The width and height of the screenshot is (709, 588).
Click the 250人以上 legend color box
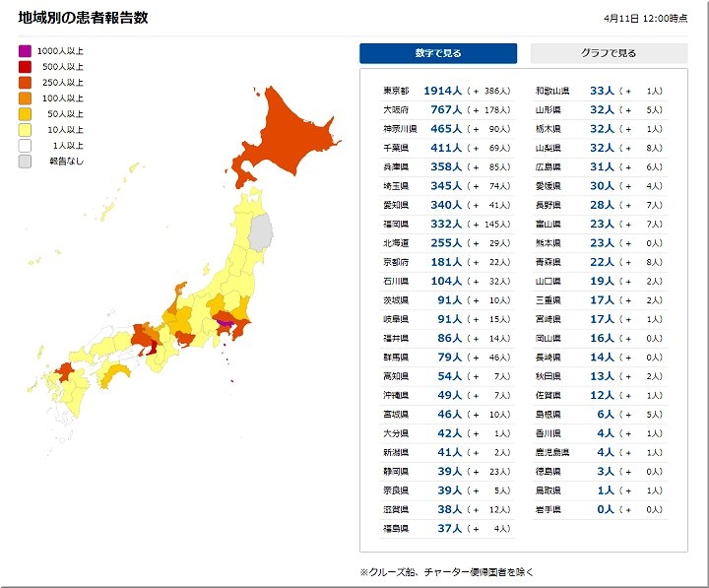pyautogui.click(x=25, y=82)
